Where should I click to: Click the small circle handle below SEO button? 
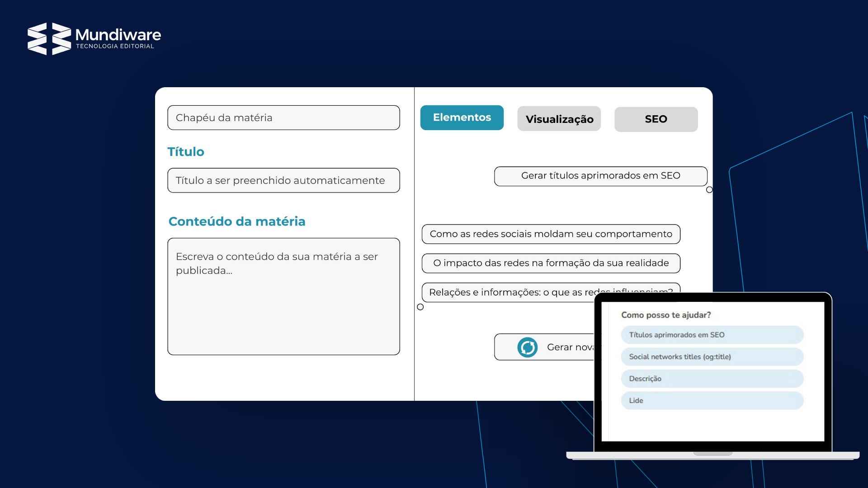point(709,190)
